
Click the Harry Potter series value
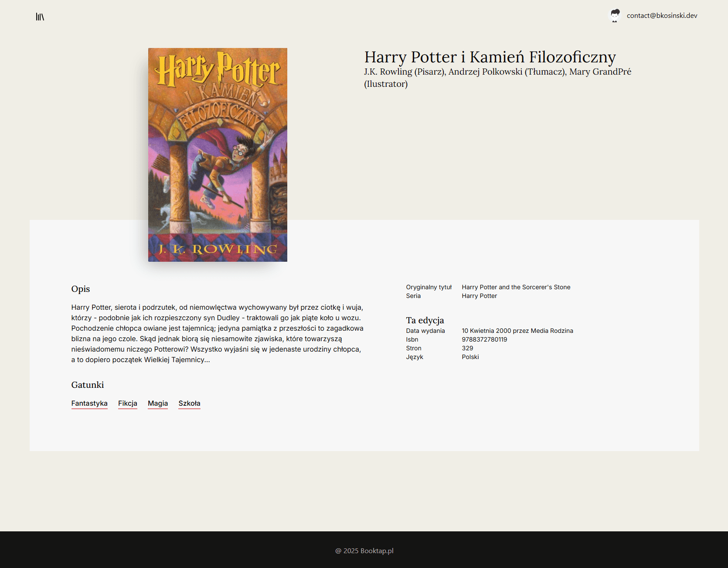click(x=479, y=296)
